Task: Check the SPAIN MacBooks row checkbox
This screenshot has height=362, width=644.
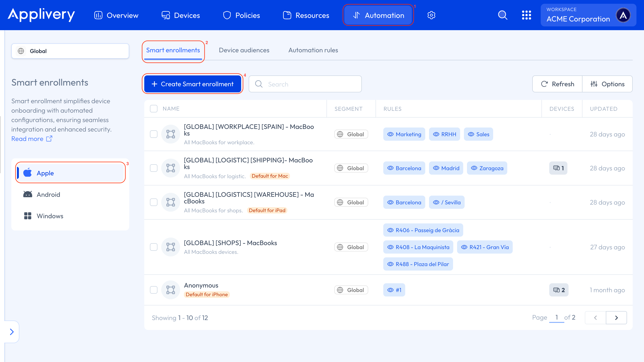Action: point(153,134)
